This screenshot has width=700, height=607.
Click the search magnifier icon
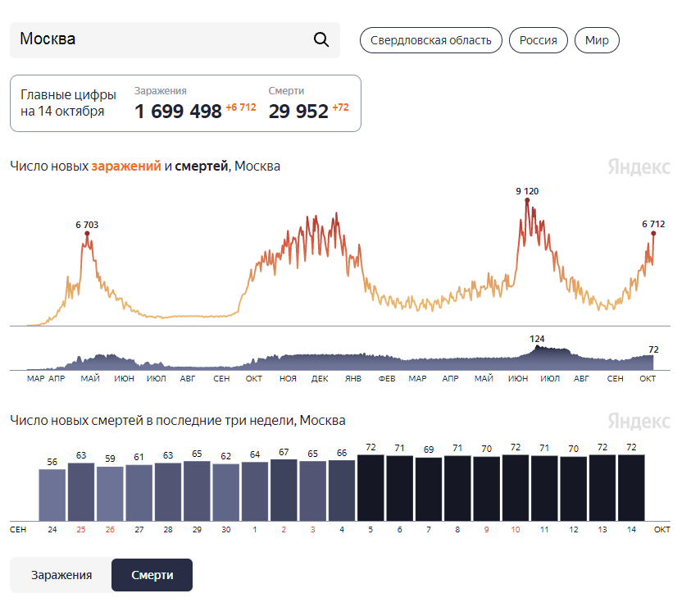[x=321, y=39]
